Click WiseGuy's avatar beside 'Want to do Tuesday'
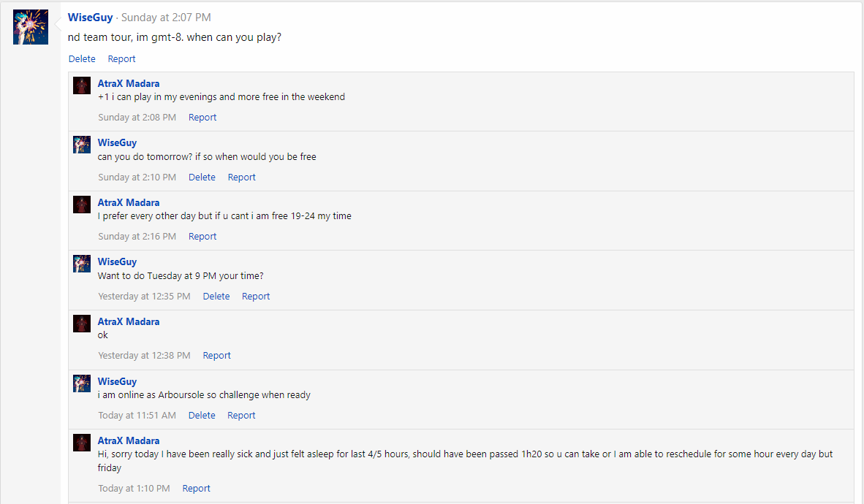 [x=82, y=264]
